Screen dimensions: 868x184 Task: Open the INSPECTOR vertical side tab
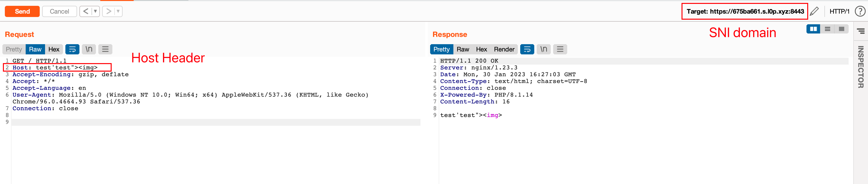coord(861,67)
